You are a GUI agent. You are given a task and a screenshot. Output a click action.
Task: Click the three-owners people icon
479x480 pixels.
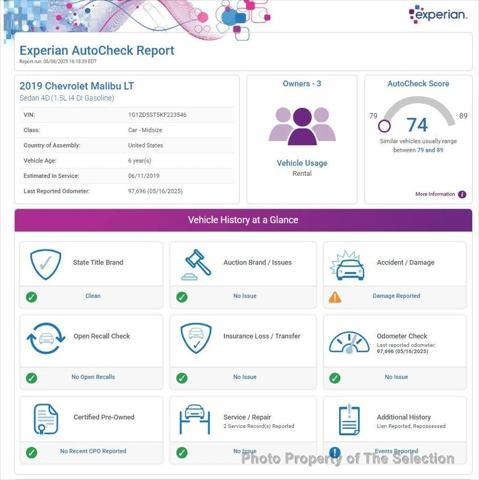302,126
